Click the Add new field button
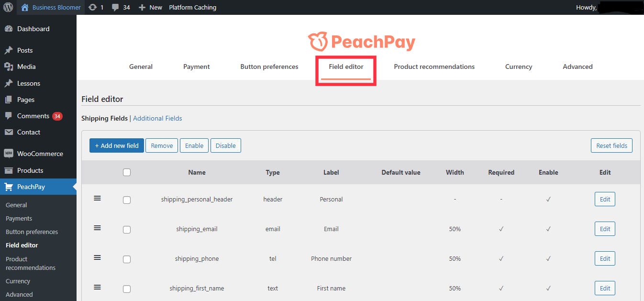 pyautogui.click(x=117, y=145)
